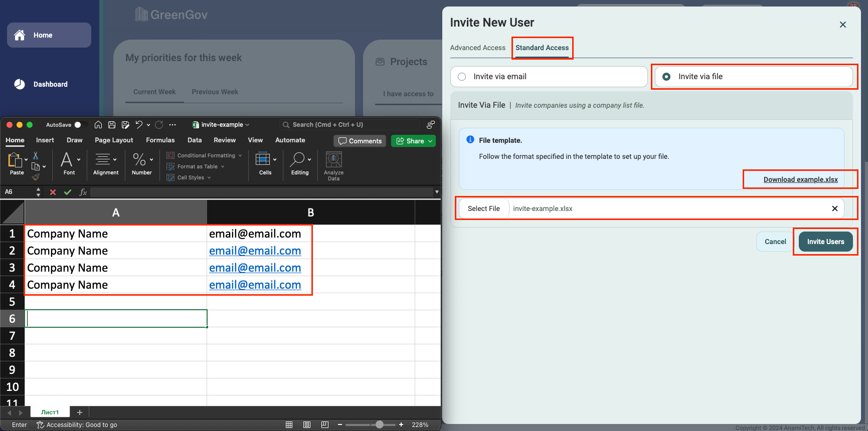Viewport: 868px width, 431px height.
Task: Adjust the Excel zoom slider handle
Action: 380,425
